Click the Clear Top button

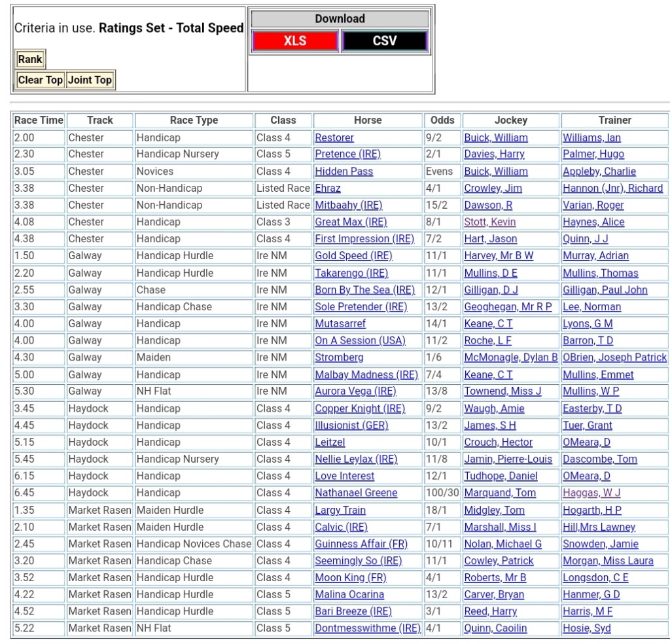(40, 80)
